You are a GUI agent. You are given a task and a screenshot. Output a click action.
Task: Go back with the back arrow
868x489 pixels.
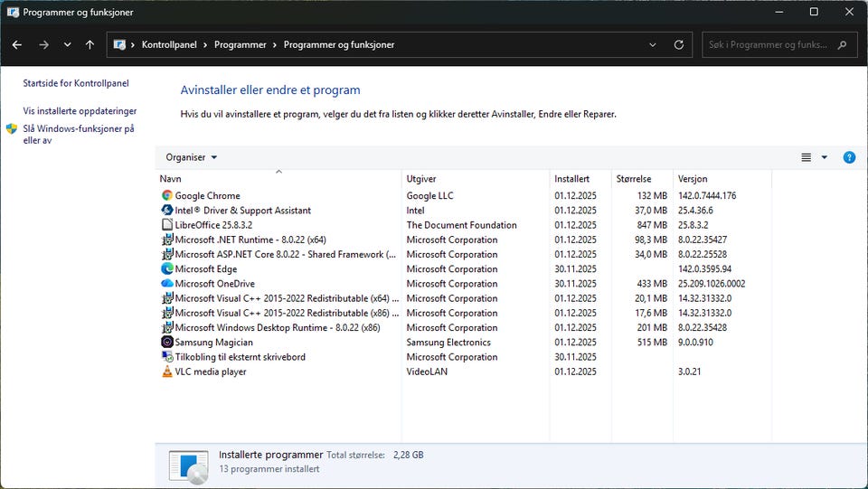(17, 45)
